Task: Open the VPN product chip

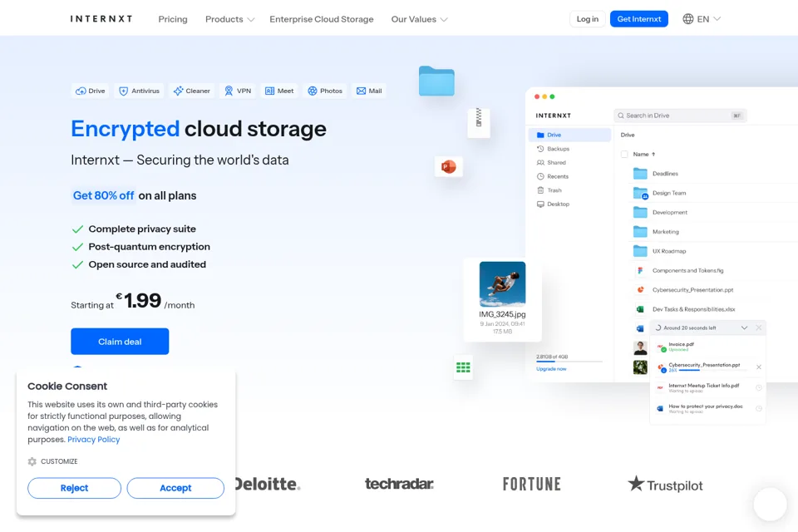Action: [238, 91]
